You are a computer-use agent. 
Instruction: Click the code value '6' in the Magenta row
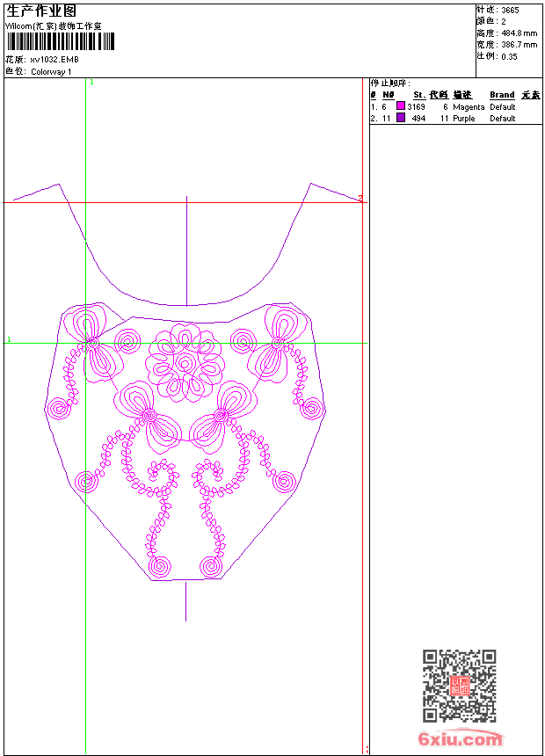pyautogui.click(x=446, y=107)
